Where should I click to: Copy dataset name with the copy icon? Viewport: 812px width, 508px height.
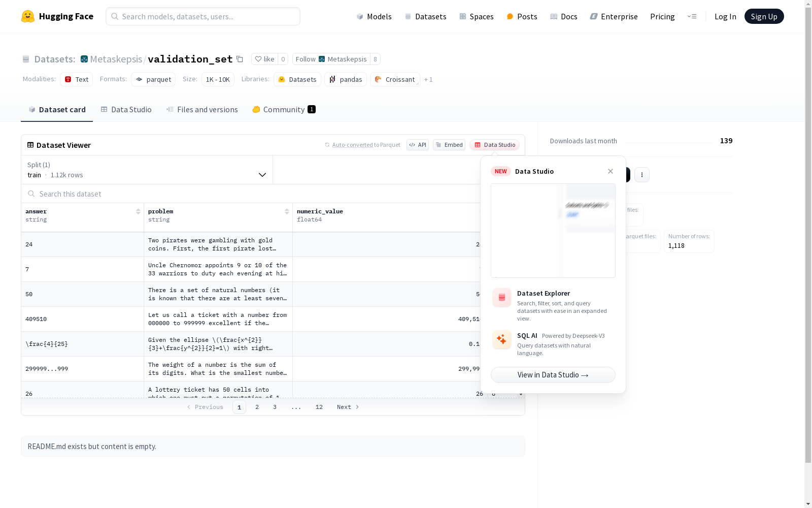240,59
